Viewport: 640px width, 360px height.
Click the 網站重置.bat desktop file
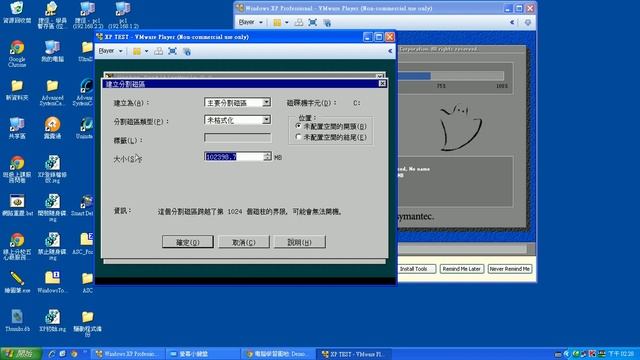17,205
